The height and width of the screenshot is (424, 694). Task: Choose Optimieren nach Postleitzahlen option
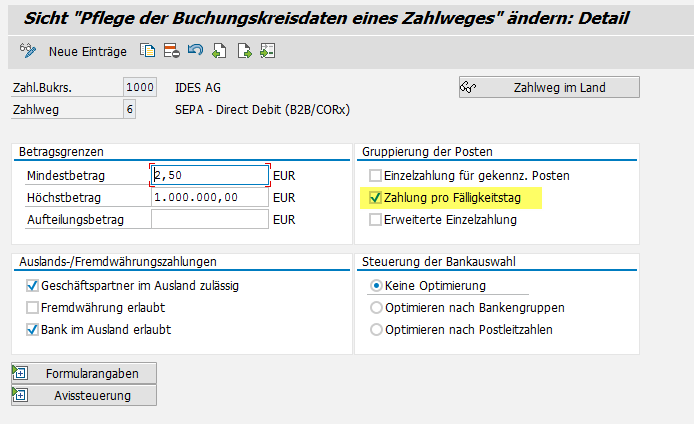pyautogui.click(x=376, y=330)
